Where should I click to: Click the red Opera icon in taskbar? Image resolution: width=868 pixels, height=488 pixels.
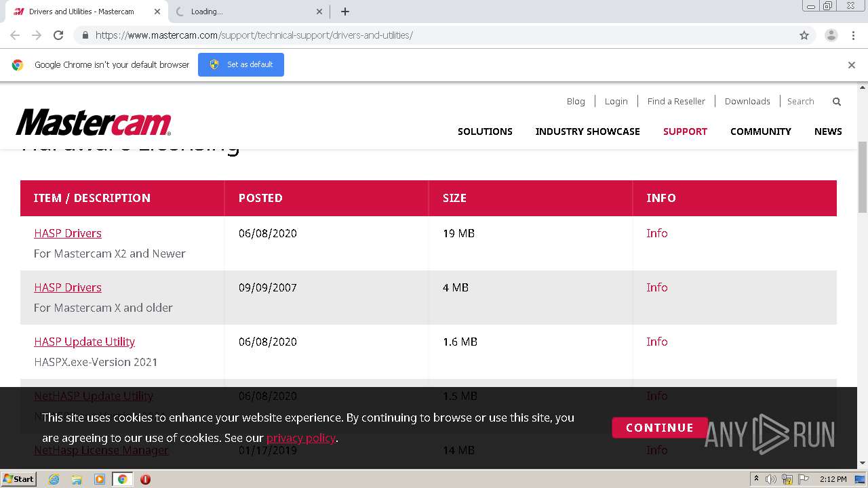(145, 479)
